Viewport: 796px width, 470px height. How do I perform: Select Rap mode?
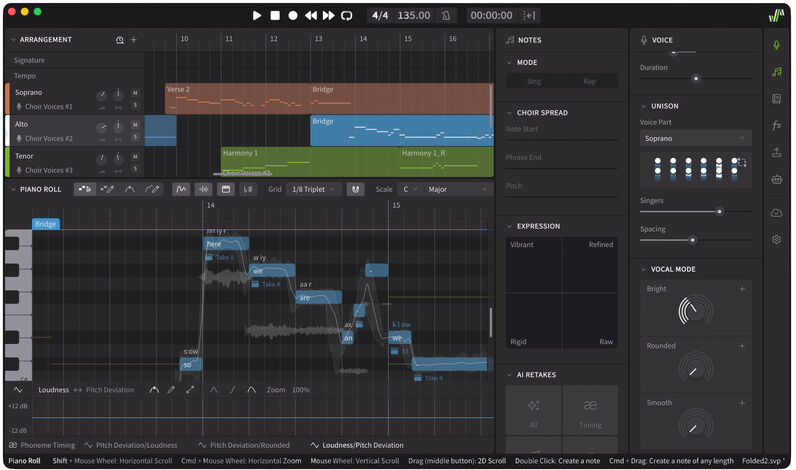click(589, 81)
